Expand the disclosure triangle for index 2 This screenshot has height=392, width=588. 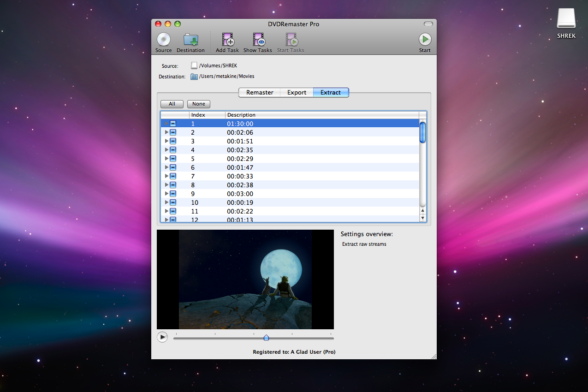[166, 132]
